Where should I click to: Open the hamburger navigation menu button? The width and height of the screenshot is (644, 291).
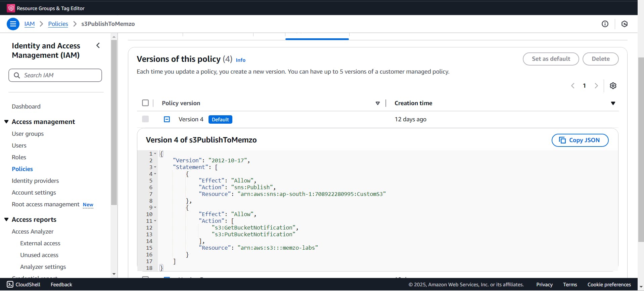click(x=13, y=24)
